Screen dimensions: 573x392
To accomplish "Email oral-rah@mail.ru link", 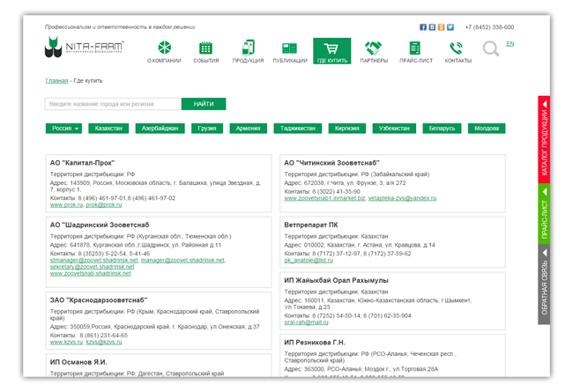I will coord(306,322).
